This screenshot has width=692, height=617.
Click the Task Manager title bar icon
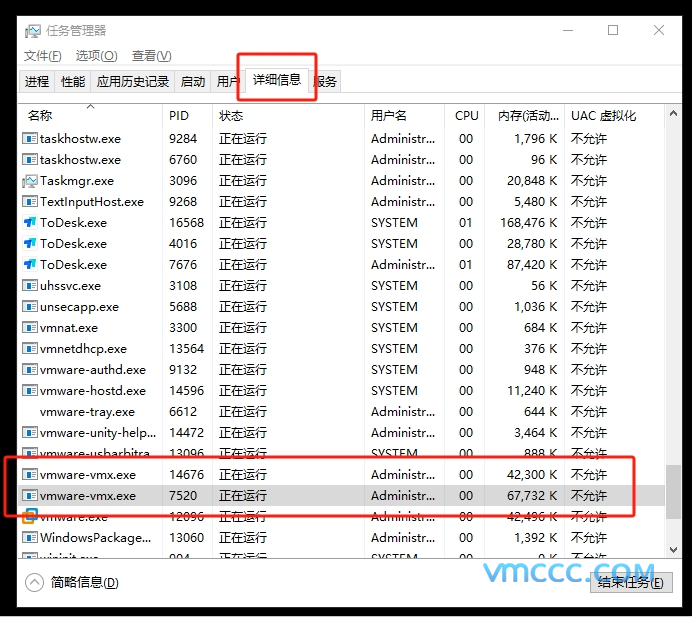pyautogui.click(x=32, y=31)
